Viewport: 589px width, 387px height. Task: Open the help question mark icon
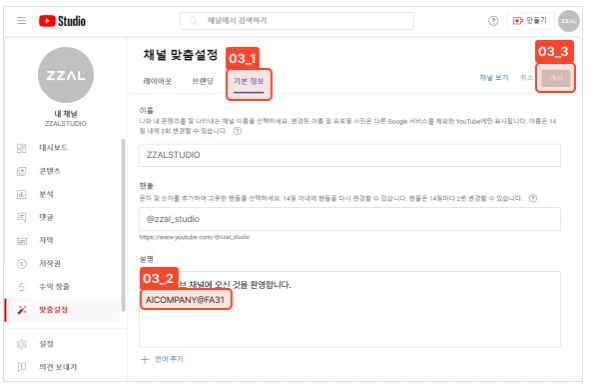pos(493,21)
